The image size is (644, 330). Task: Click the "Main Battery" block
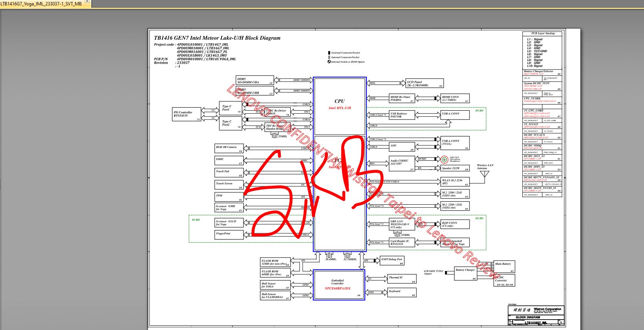504,267
